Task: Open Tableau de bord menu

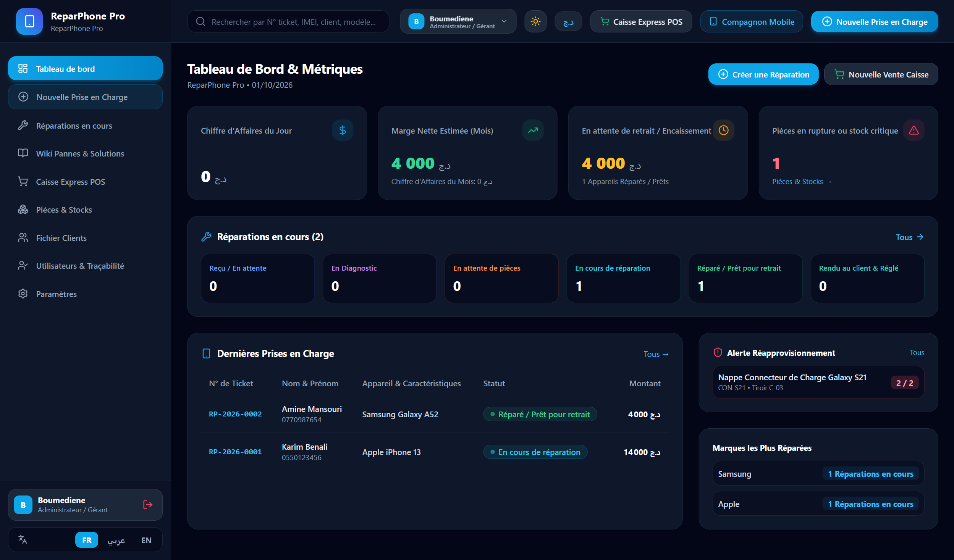Action: (85, 68)
